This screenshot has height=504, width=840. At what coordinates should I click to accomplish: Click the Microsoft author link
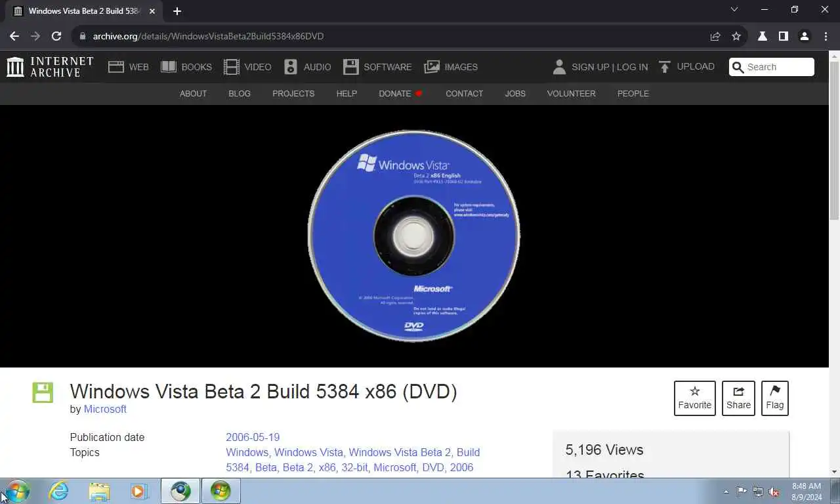[105, 409]
